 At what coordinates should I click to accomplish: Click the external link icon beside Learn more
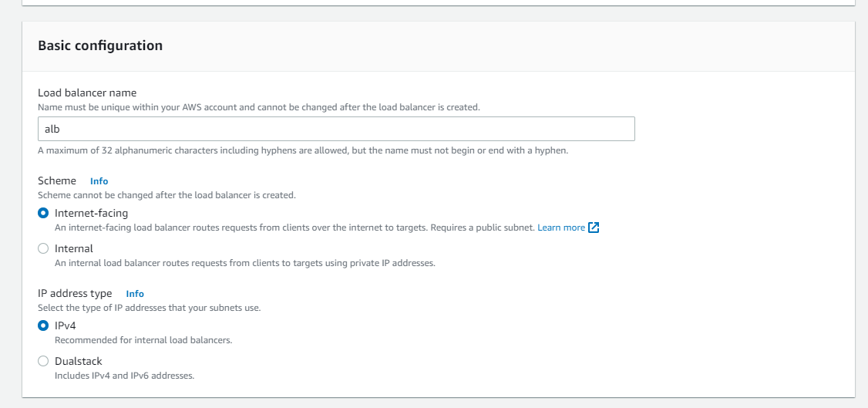(594, 228)
